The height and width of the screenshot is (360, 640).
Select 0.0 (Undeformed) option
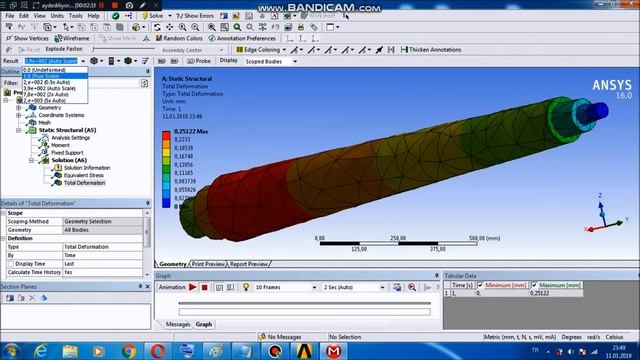tap(55, 70)
